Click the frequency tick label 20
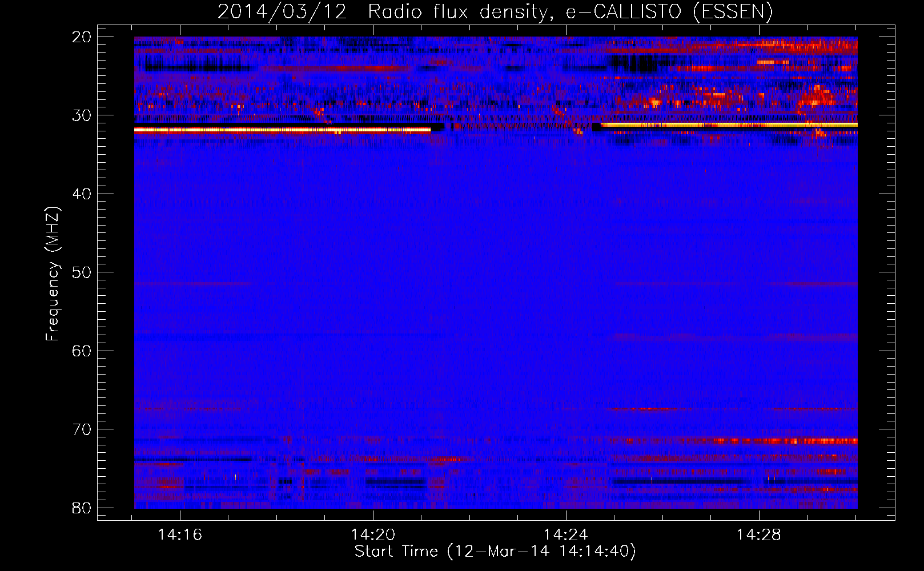924x571 pixels. tap(82, 37)
